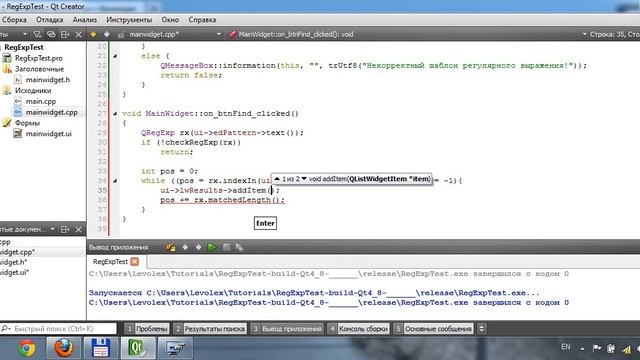Open the Анализ menu
Viewport: 640px width, 360px height.
pyautogui.click(x=84, y=20)
